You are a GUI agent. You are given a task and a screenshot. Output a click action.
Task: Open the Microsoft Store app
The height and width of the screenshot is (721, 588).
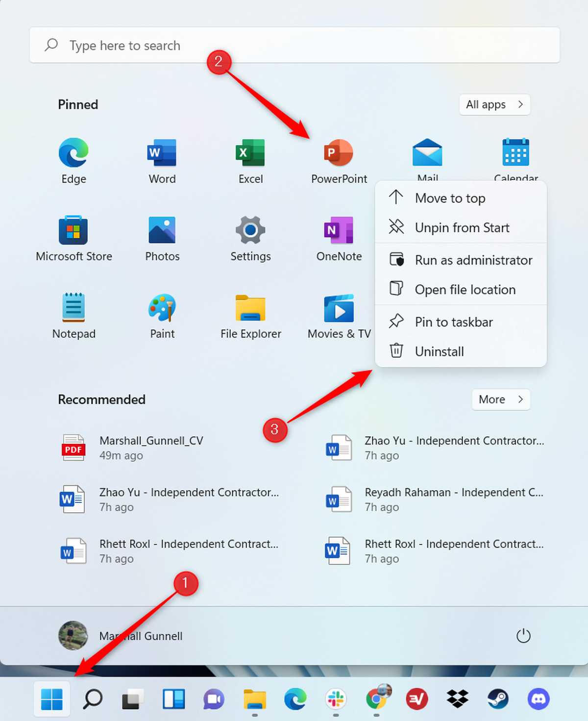pyautogui.click(x=73, y=230)
